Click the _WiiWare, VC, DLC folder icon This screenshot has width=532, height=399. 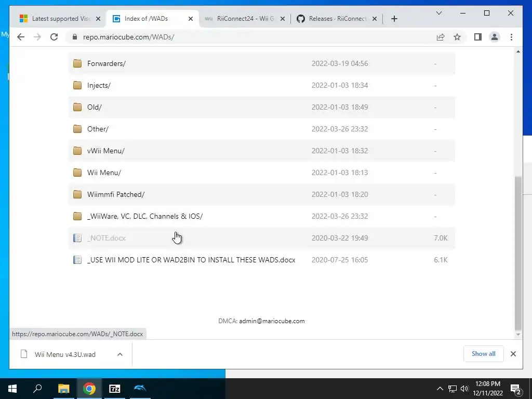[x=77, y=216]
